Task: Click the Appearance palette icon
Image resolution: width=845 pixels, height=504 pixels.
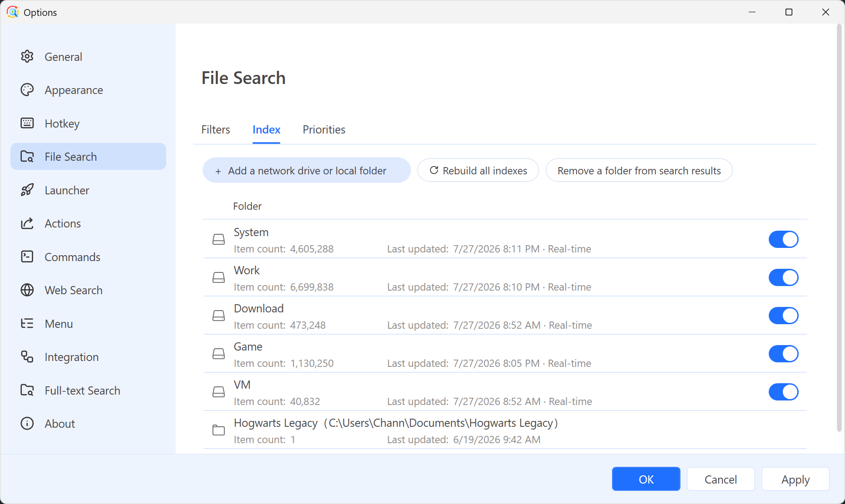Action: (x=27, y=90)
